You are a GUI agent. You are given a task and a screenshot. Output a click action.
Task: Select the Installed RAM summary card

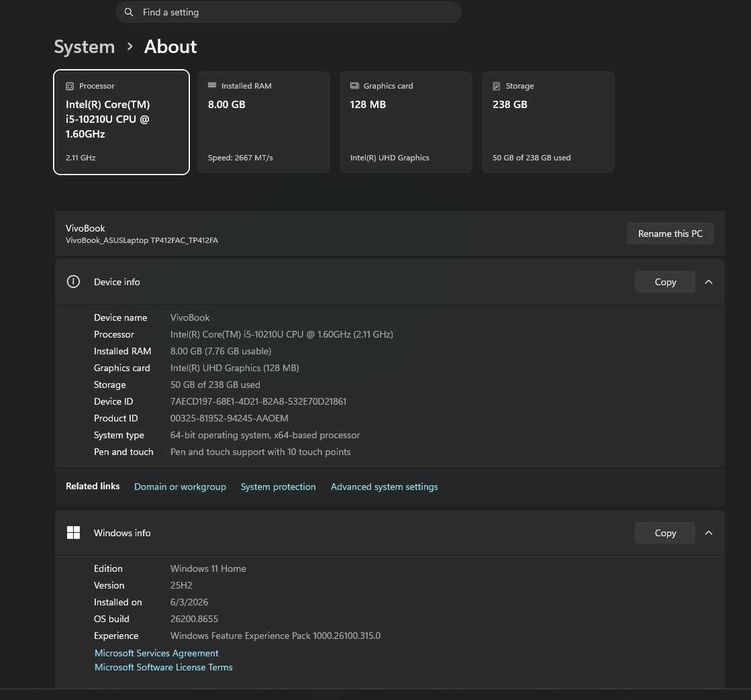coord(264,122)
